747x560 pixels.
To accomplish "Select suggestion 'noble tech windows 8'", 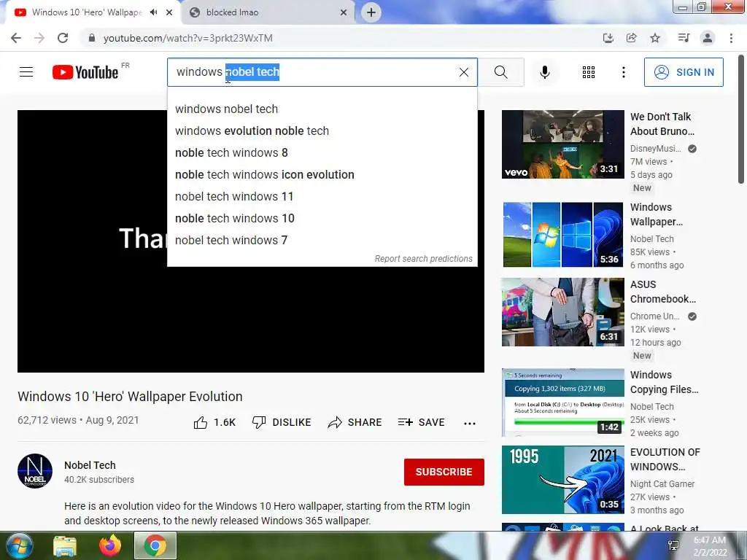I will pos(322,153).
